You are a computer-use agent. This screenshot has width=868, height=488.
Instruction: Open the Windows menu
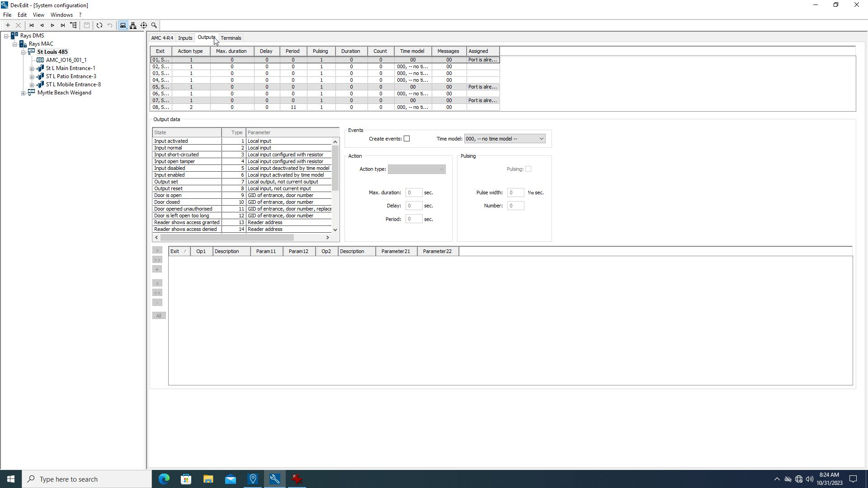[x=61, y=14]
